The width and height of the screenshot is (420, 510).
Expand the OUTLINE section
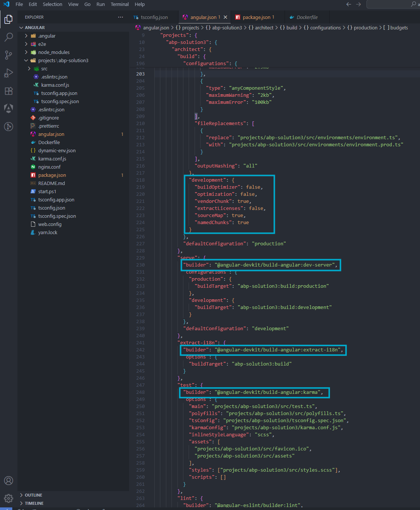[33, 495]
